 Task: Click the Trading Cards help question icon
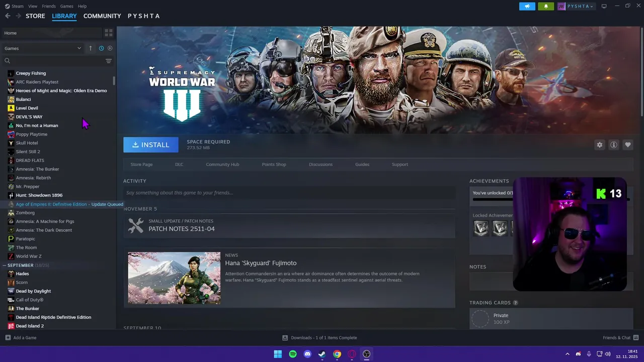pyautogui.click(x=515, y=303)
